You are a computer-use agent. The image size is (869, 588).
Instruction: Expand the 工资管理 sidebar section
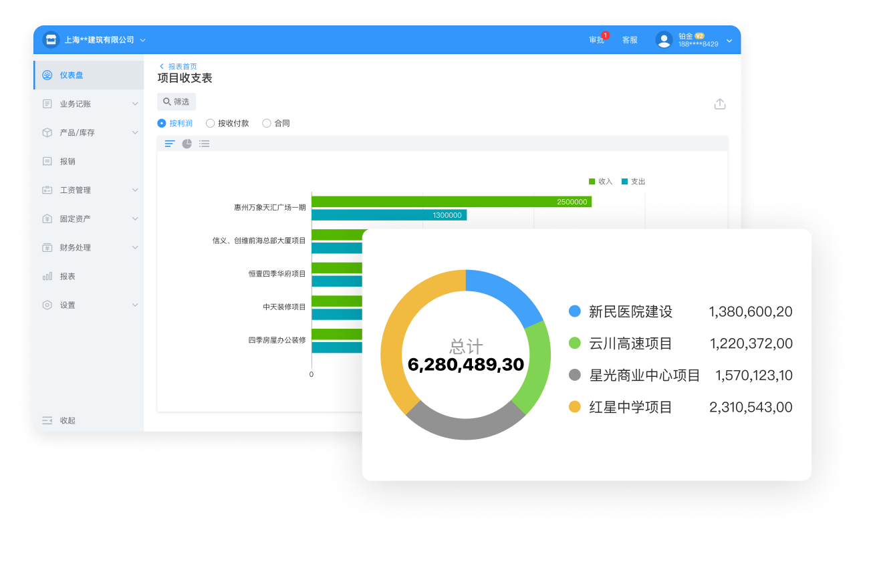coord(89,190)
